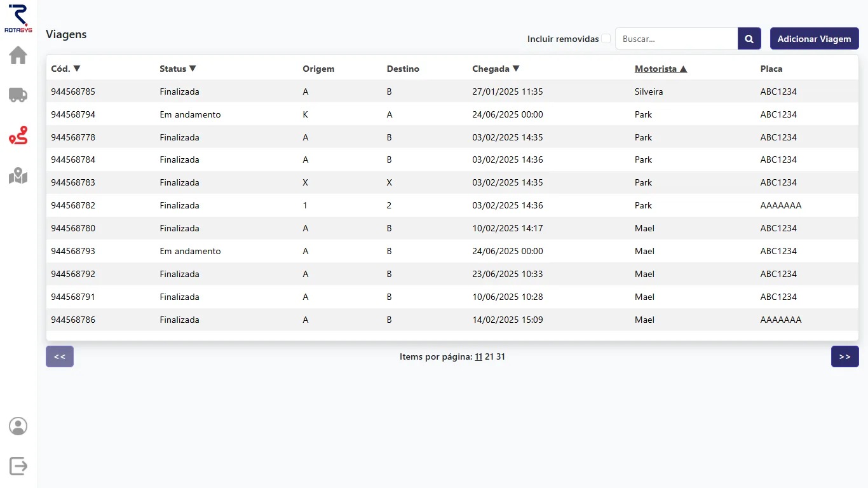
Task: Sort by Cód. column arrow
Action: point(77,69)
